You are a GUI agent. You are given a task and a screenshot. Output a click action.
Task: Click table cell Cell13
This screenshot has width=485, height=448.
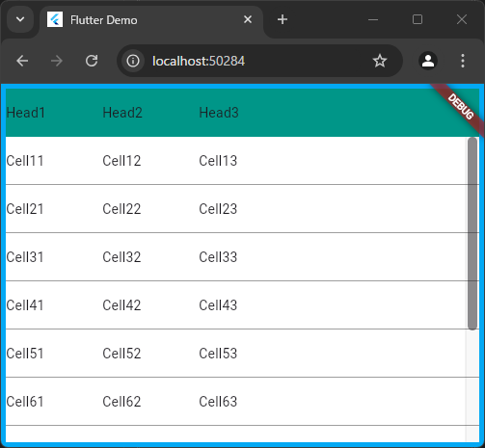[218, 161]
